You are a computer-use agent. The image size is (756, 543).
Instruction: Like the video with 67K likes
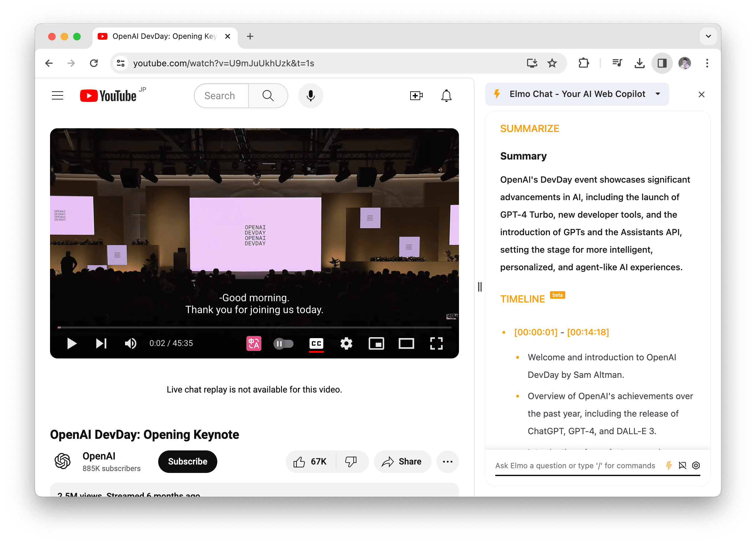[310, 461]
